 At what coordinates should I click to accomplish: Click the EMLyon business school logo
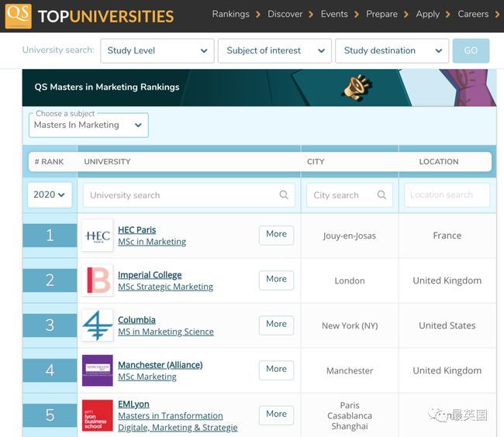tap(97, 415)
